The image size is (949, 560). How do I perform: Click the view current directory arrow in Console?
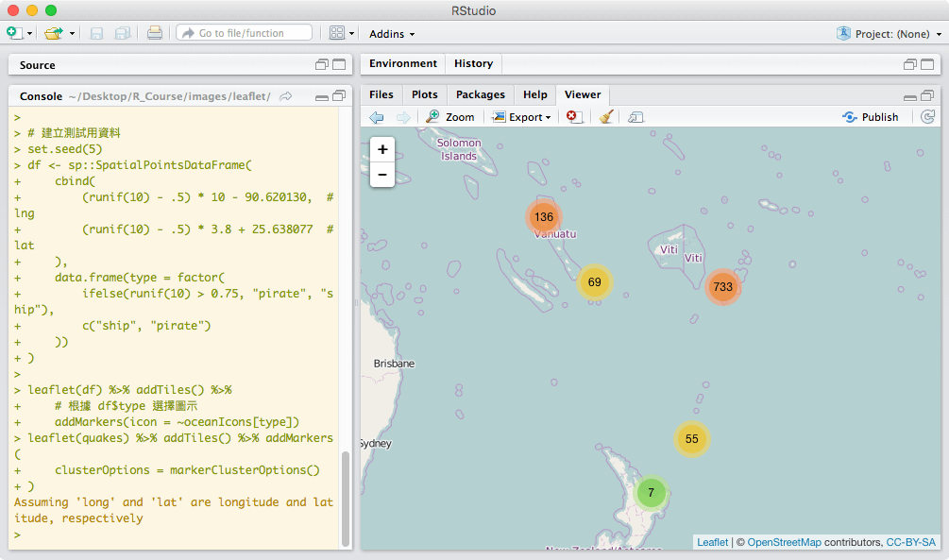point(286,96)
